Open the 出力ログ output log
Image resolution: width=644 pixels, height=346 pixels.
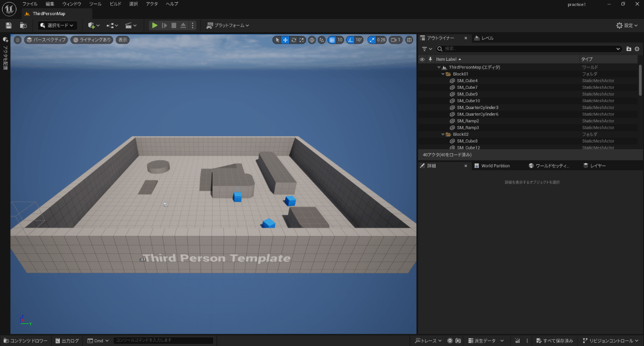(x=67, y=340)
